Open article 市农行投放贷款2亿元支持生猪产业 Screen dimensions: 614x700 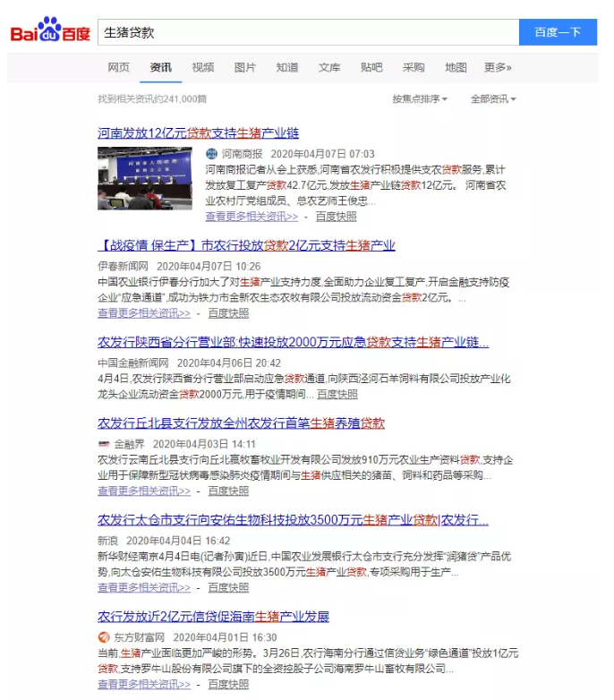(246, 245)
